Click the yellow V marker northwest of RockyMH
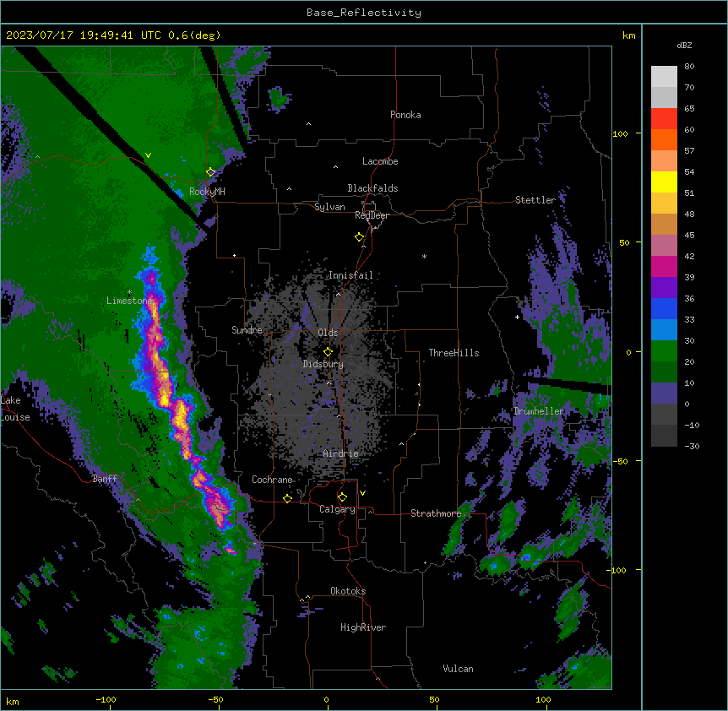The height and width of the screenshot is (711, 728). pos(148,155)
